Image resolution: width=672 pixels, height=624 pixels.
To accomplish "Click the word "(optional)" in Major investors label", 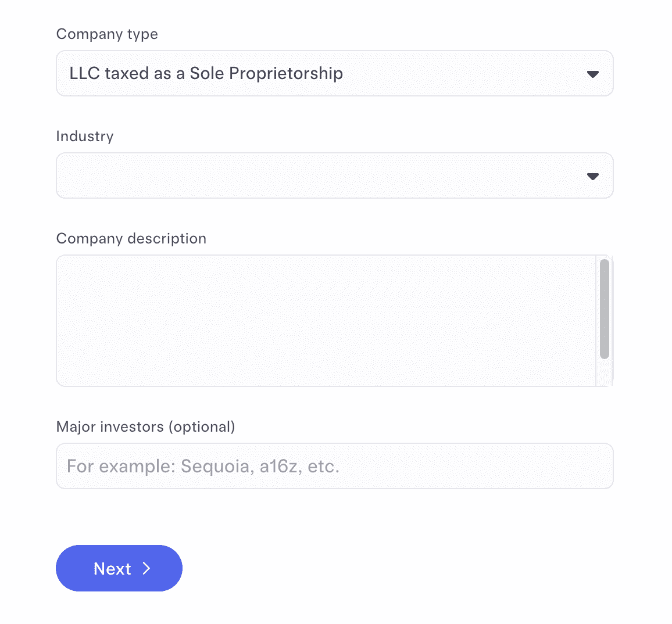I will point(202,427).
